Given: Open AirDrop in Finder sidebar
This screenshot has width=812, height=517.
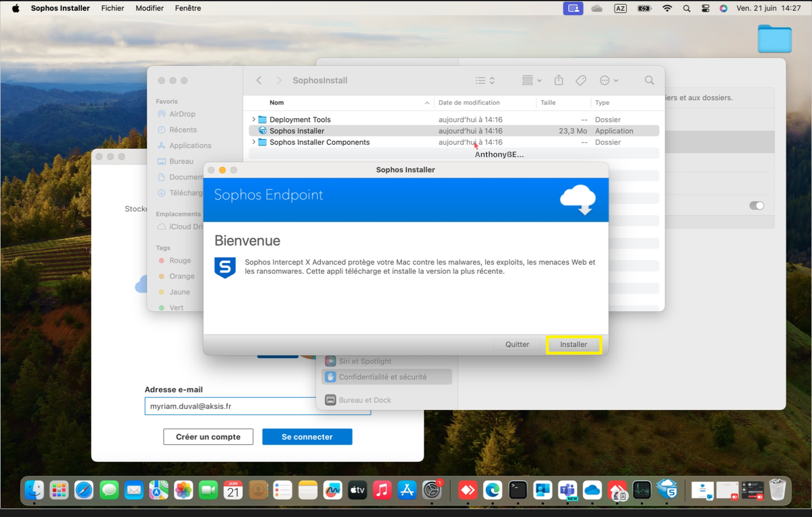Looking at the screenshot, I should tap(176, 114).
